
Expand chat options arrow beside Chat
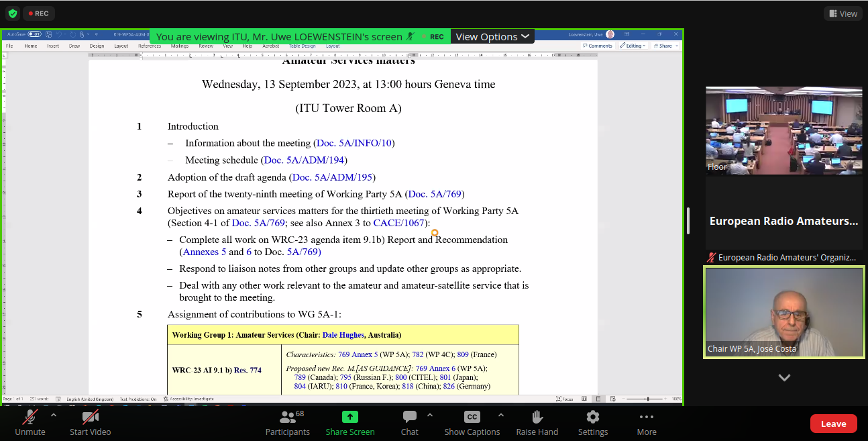[x=430, y=415]
